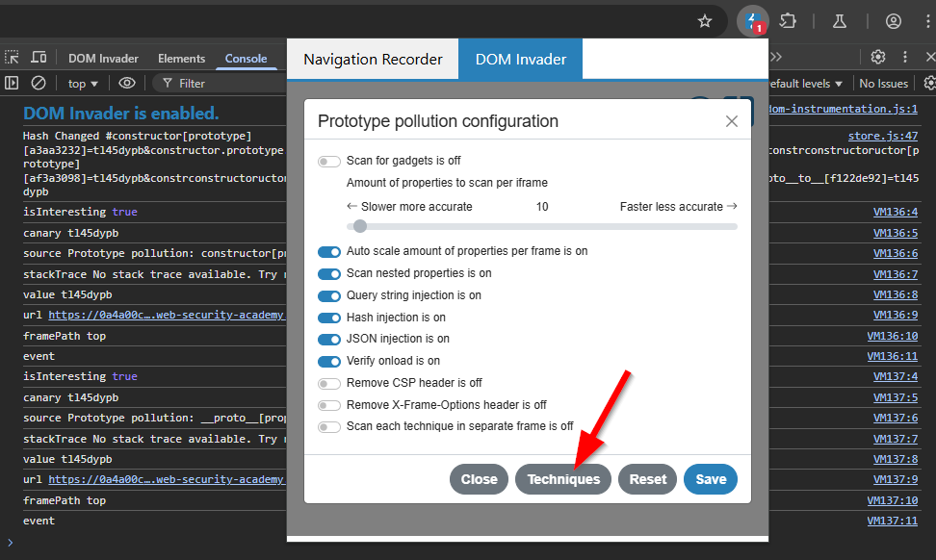Open the DOM Invader DevTools tab
The width and height of the screenshot is (936, 560).
tap(103, 58)
